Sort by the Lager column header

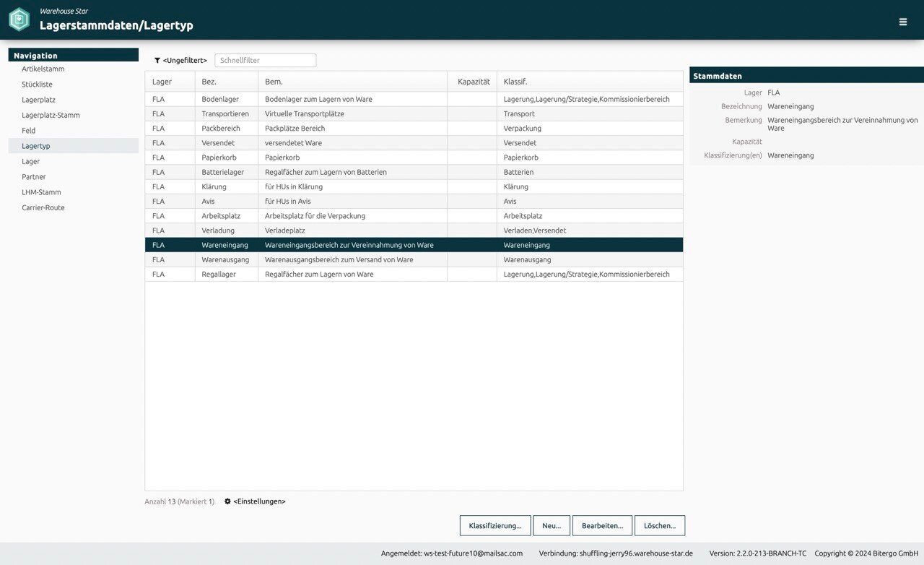coord(170,82)
